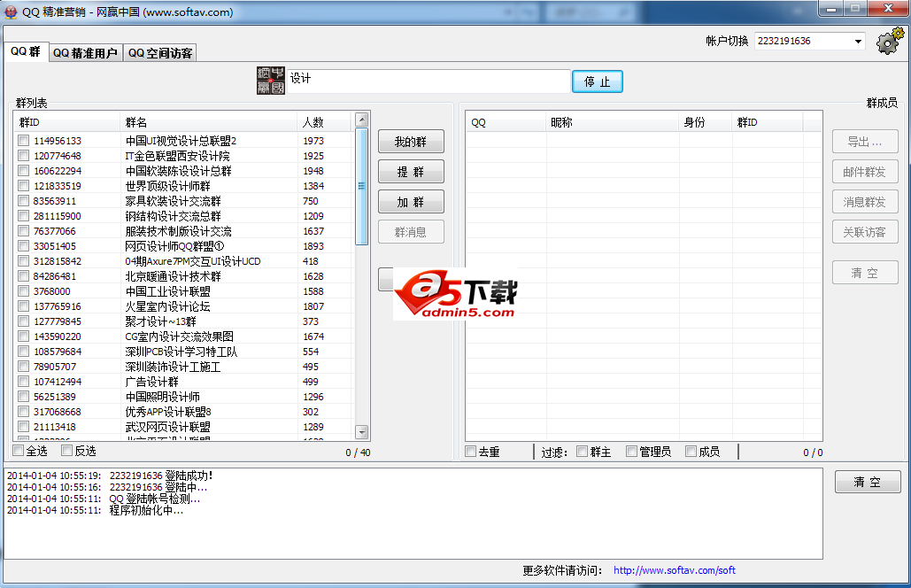Switch to the QQ 精准用户 tab
The height and width of the screenshot is (588, 911).
tap(85, 53)
